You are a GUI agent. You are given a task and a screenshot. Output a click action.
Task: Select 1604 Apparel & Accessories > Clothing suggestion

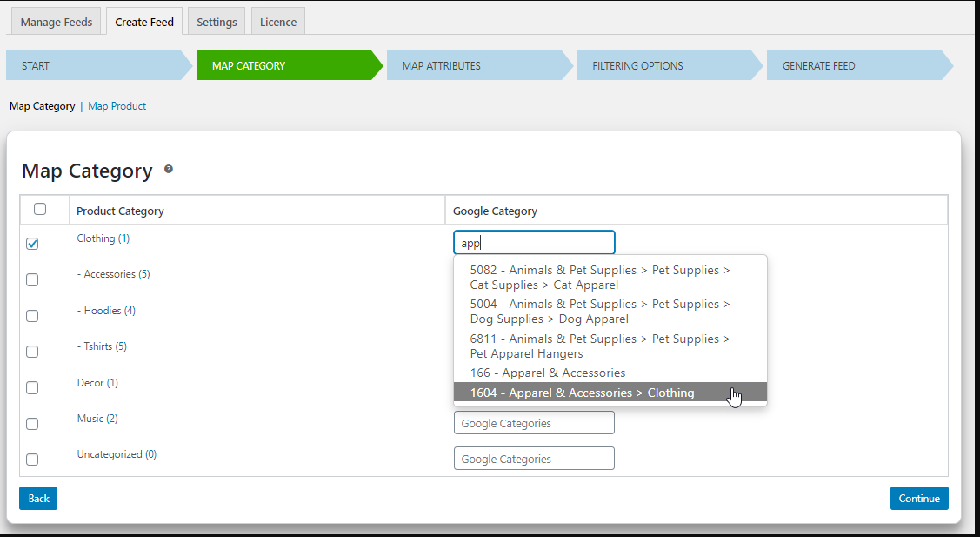pyautogui.click(x=582, y=393)
